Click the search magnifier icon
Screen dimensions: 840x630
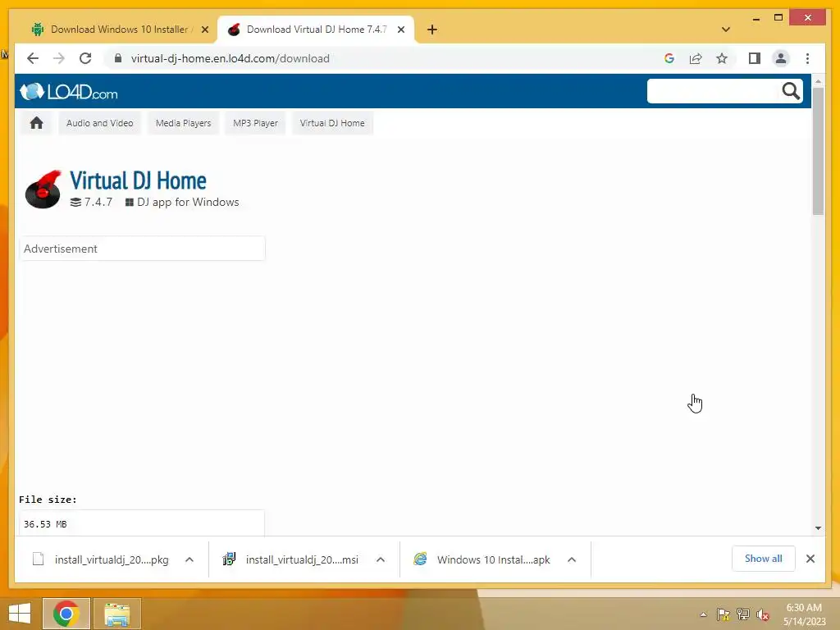coord(791,91)
